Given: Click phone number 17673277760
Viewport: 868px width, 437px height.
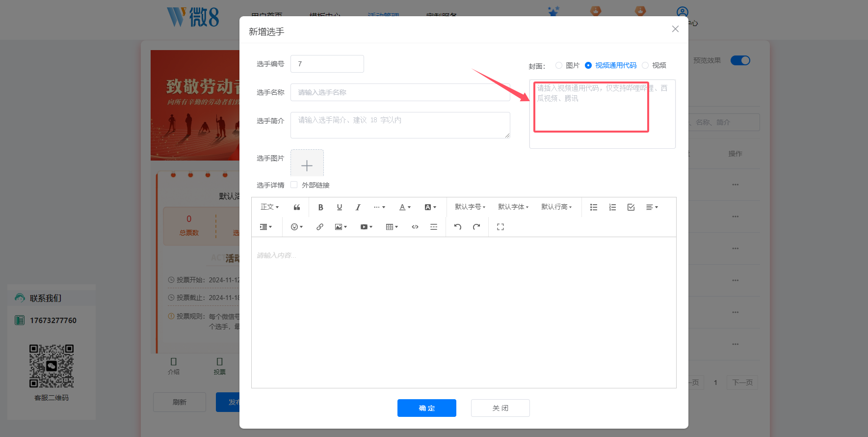Looking at the screenshot, I should 53,321.
